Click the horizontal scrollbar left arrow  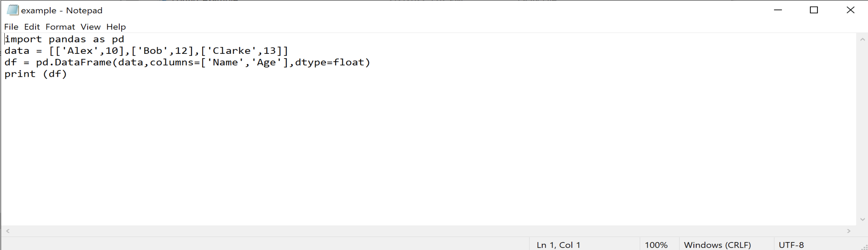[x=8, y=231]
